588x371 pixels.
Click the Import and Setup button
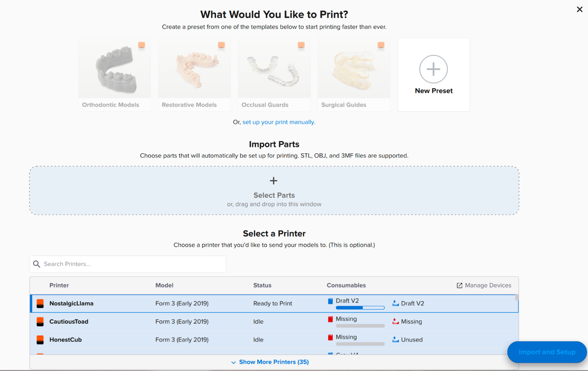[547, 352]
